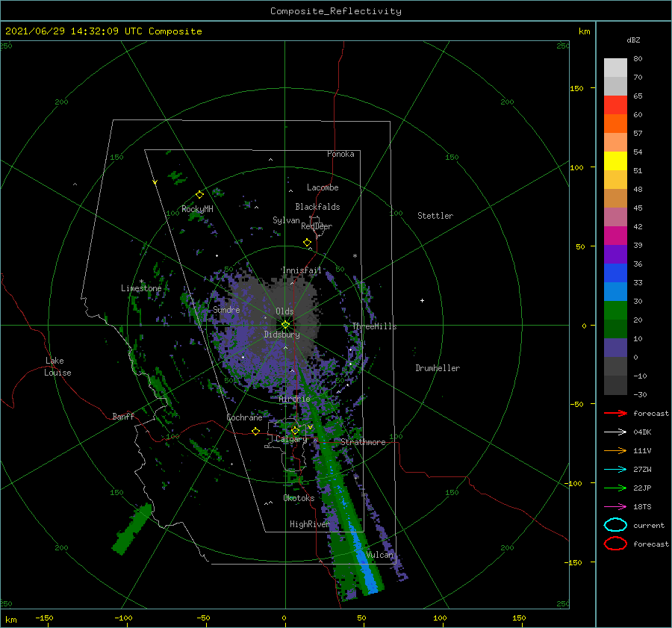
Task: Select the bright green 20-30 dBZ swatch
Action: [x=615, y=311]
